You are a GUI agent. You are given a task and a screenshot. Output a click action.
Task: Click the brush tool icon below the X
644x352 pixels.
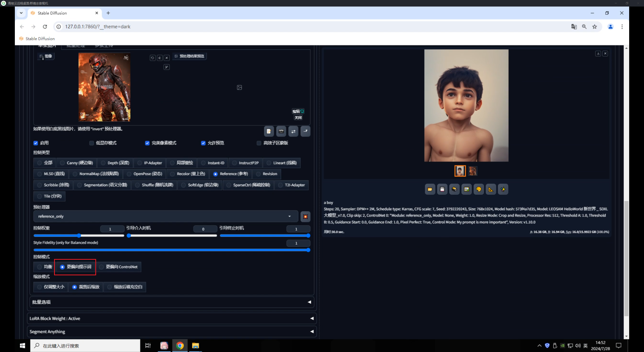167,67
